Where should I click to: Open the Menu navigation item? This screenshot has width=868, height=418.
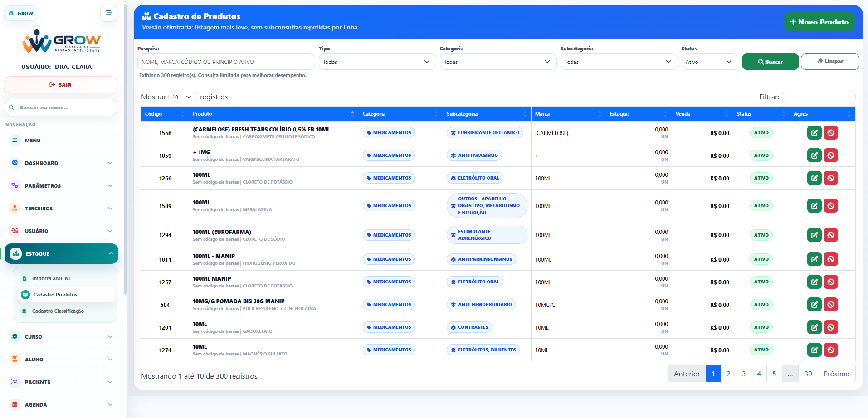61,140
